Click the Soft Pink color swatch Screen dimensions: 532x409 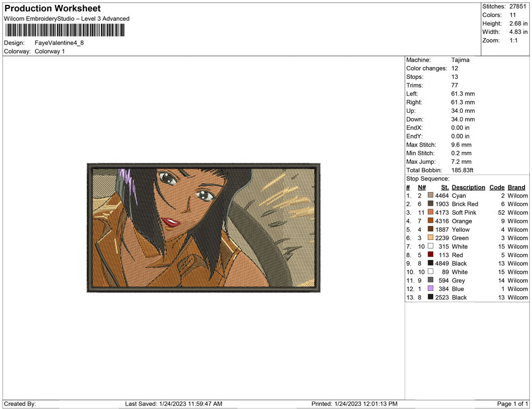[x=430, y=212]
